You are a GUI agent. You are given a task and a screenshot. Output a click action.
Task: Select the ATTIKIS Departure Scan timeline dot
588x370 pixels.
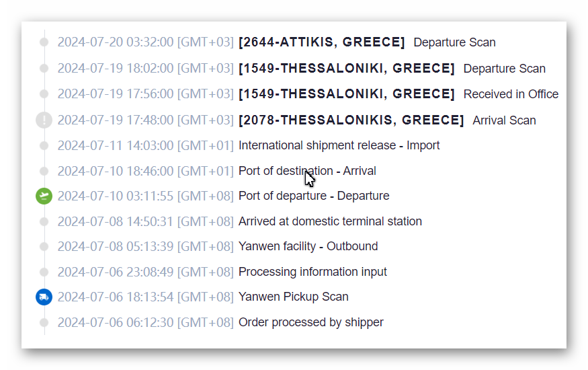pos(44,42)
